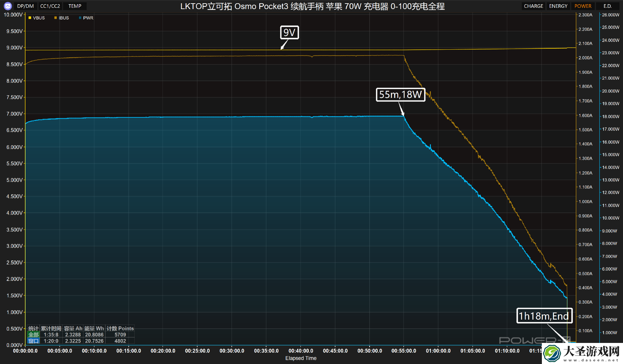The height and width of the screenshot is (364, 623).
Task: Click the 5709 points value
Action: (x=120, y=335)
